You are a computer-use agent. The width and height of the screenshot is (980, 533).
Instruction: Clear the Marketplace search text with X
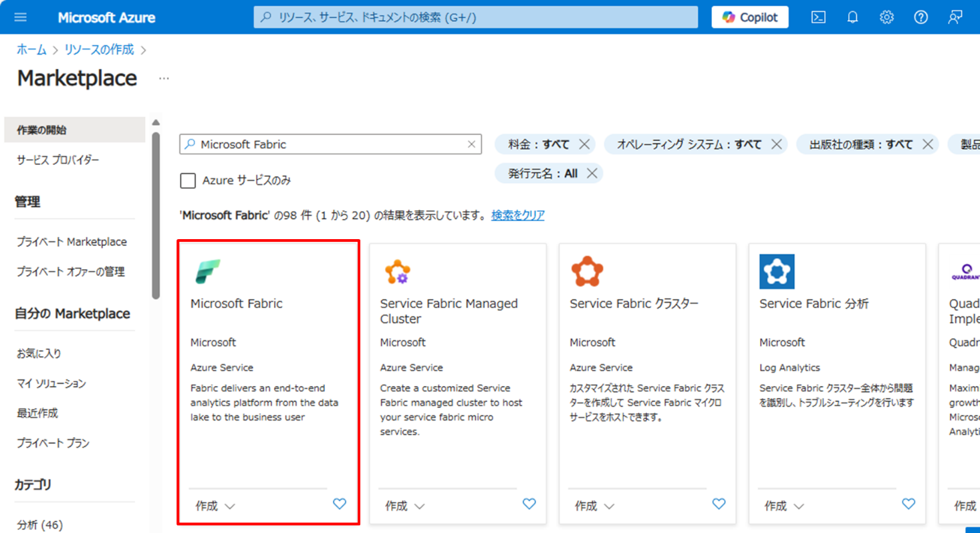471,144
